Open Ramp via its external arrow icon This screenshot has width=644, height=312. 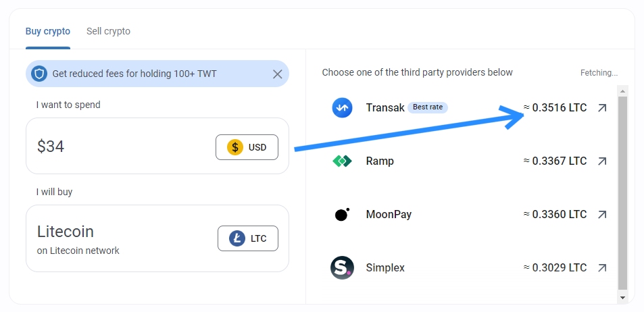(602, 161)
